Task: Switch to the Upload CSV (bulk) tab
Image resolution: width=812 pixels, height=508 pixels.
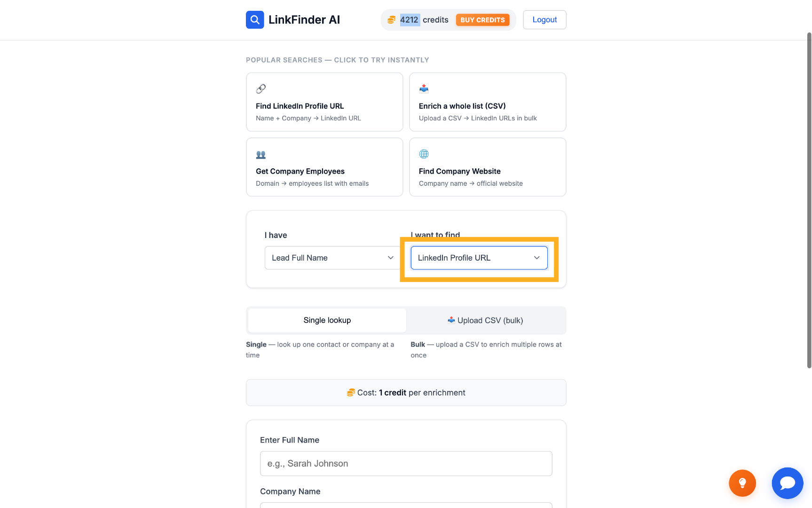Action: 485,320
